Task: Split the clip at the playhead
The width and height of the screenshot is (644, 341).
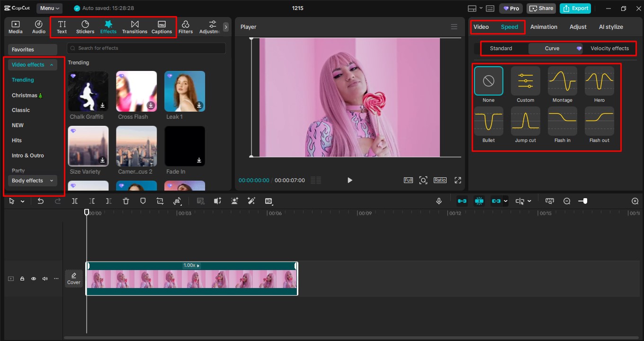Action: click(x=74, y=201)
